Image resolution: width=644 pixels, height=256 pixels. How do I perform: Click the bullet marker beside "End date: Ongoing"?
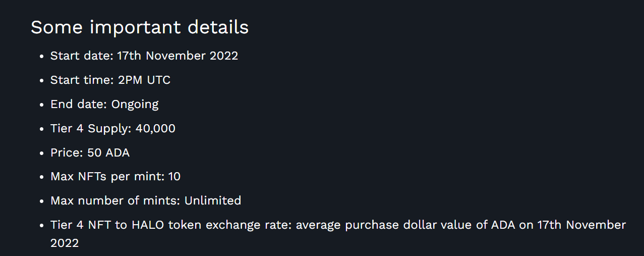42,105
